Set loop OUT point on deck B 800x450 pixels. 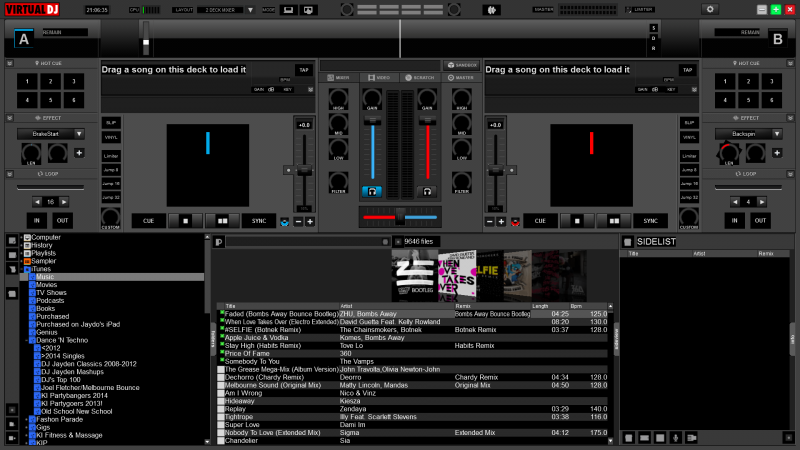[760, 220]
